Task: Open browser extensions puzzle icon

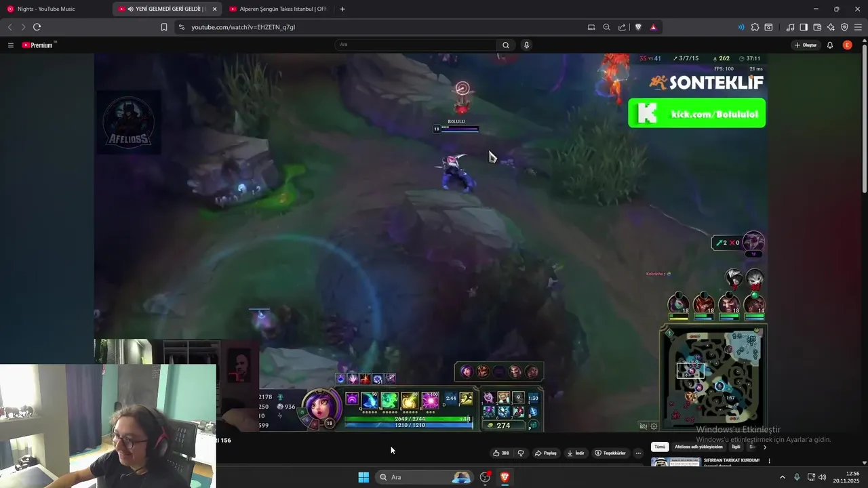Action: click(755, 27)
